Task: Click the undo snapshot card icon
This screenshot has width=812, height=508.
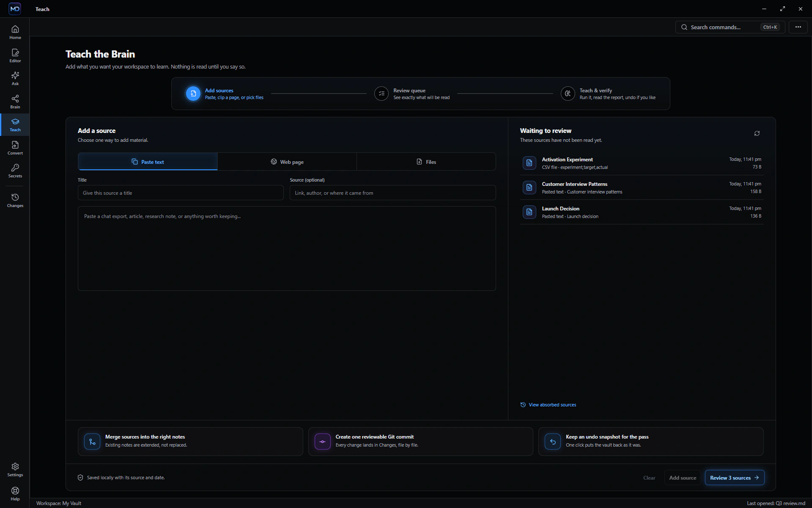Action: [553, 442]
